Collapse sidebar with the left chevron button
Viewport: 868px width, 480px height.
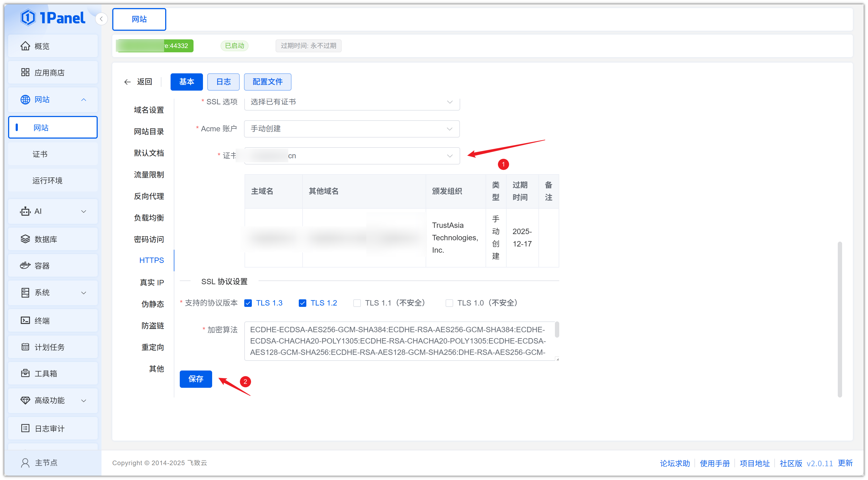click(101, 19)
